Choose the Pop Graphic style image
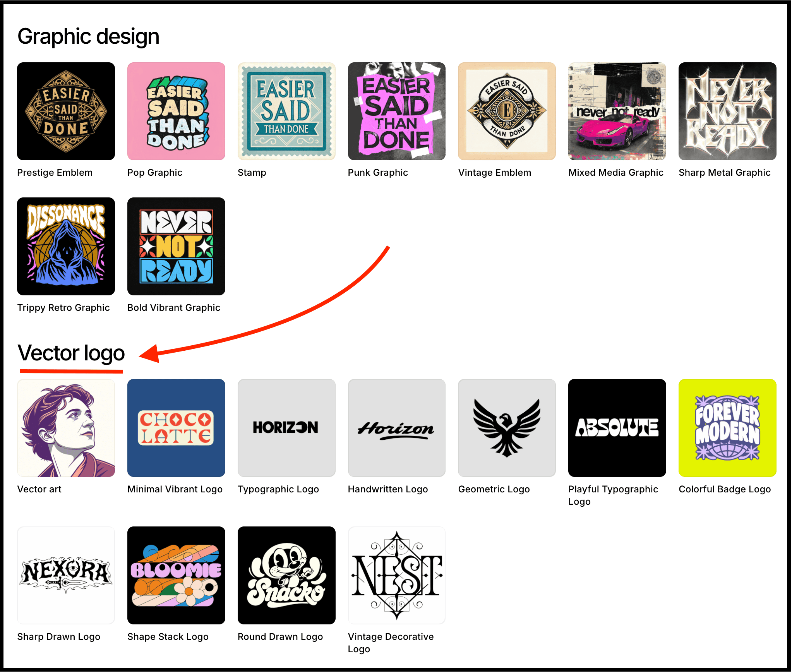792x672 pixels. click(176, 111)
